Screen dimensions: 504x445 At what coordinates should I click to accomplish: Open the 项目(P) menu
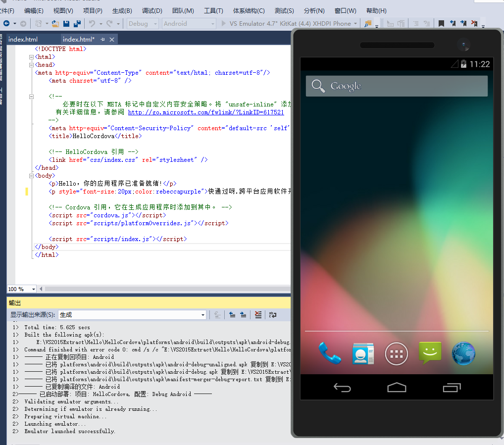pyautogui.click(x=93, y=10)
